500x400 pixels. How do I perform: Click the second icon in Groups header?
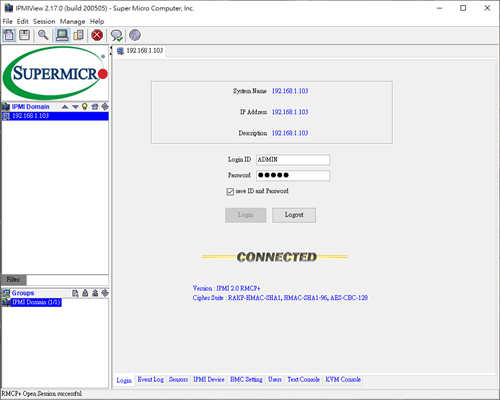click(x=85, y=293)
